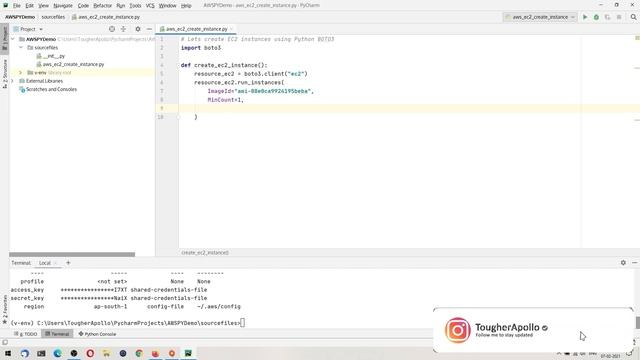Open Terminal panel settings gear

(x=623, y=263)
